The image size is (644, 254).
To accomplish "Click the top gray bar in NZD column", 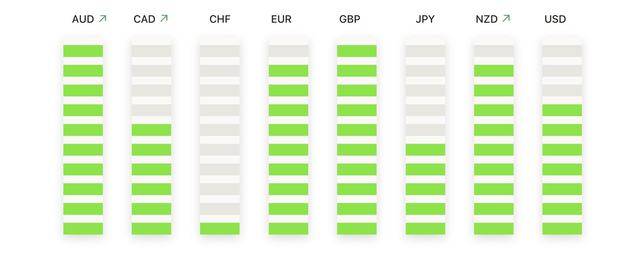I will [494, 51].
